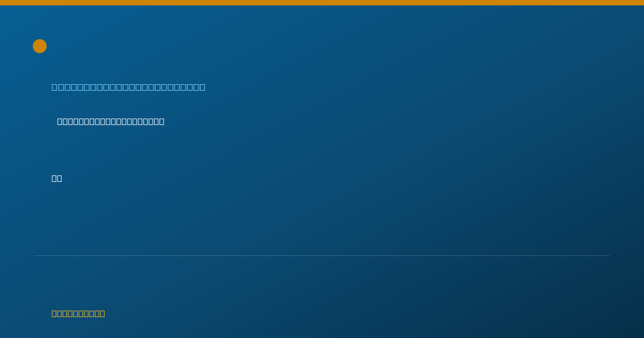Click the orange circle icon

[40, 46]
